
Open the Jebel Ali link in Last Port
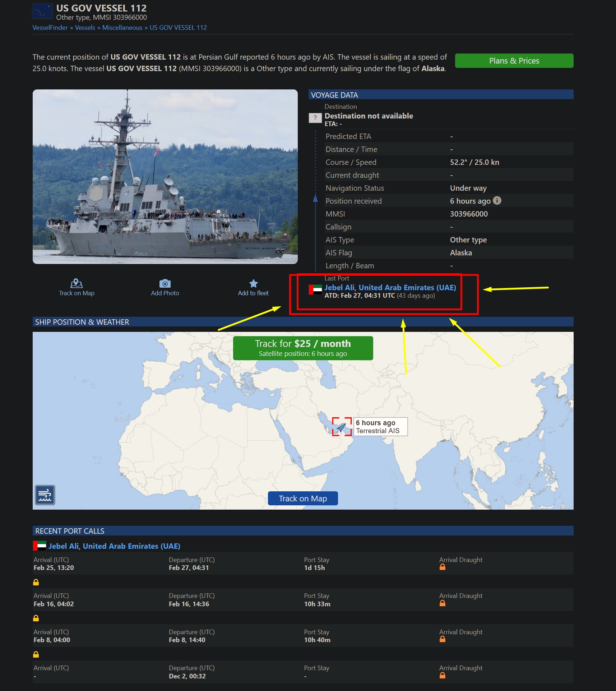tap(390, 287)
